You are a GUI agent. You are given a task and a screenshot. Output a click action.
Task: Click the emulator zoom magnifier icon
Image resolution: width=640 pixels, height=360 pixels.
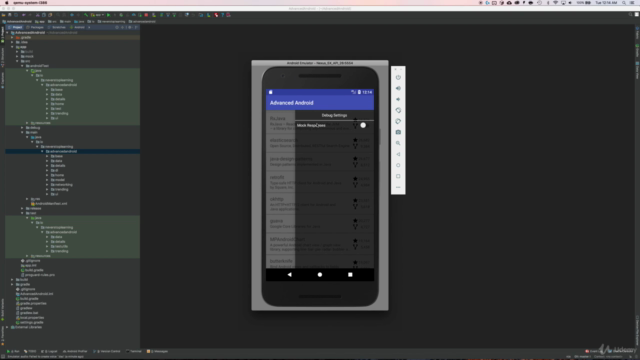(398, 143)
